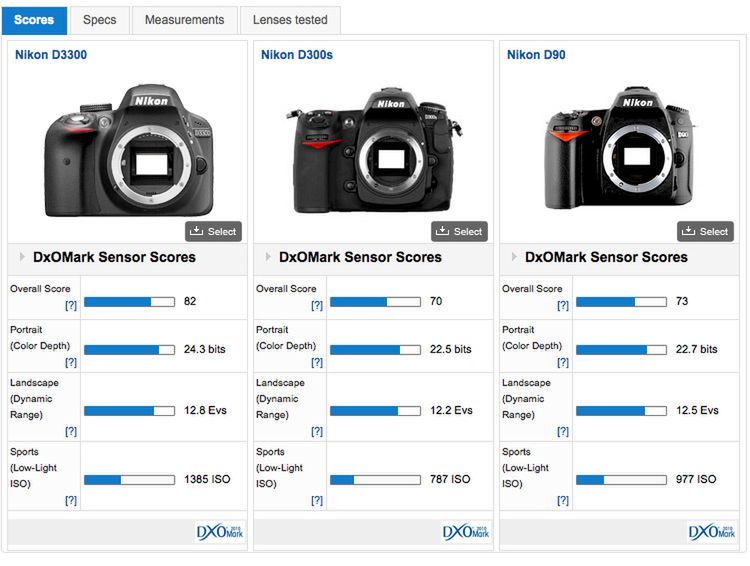This screenshot has height=566, width=750.
Task: Open Sports Low-Light ISO help [?] for D3300
Action: tap(71, 500)
